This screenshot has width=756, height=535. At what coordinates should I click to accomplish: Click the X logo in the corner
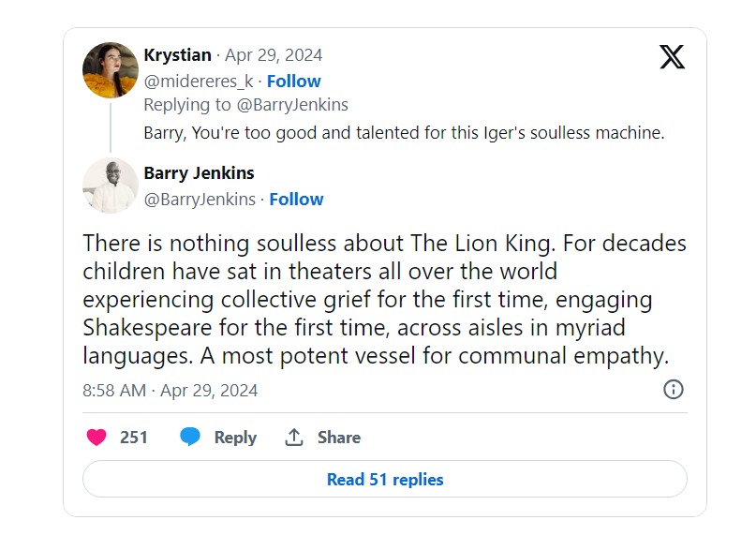(x=672, y=57)
